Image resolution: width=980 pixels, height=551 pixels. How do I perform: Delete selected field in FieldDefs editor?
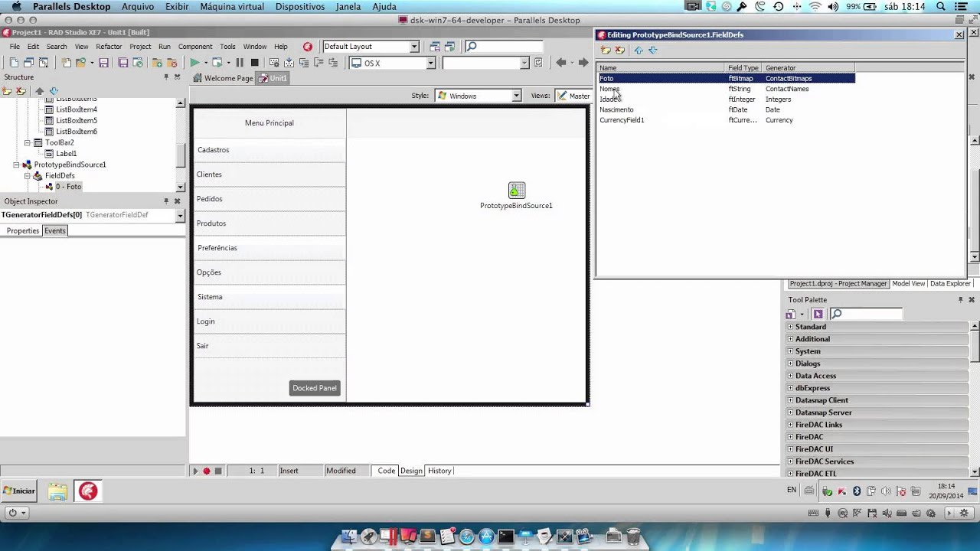point(619,50)
